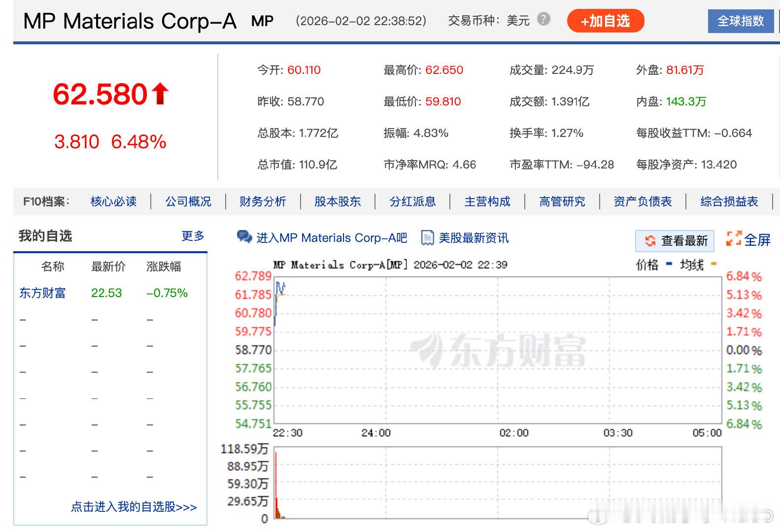Click the 总市值 value 110.9亿
Screen dimensions: 780x532
[318, 165]
